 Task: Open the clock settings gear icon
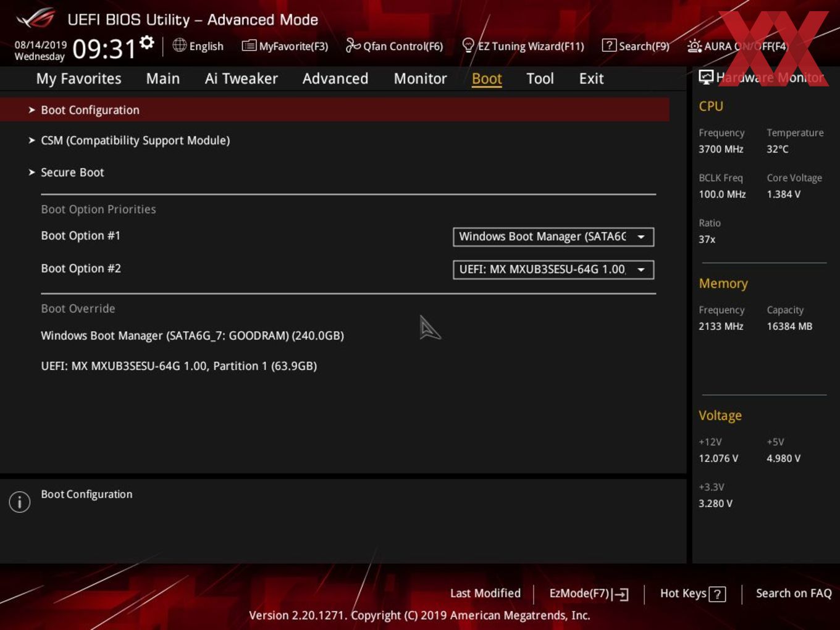(x=147, y=42)
